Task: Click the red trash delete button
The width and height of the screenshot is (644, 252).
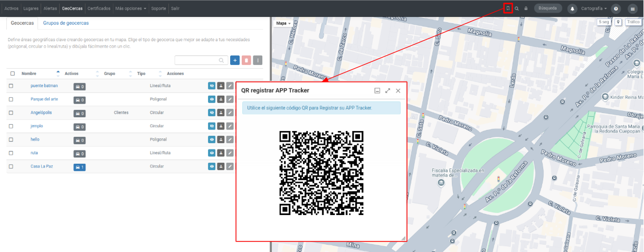Action: pyautogui.click(x=246, y=60)
